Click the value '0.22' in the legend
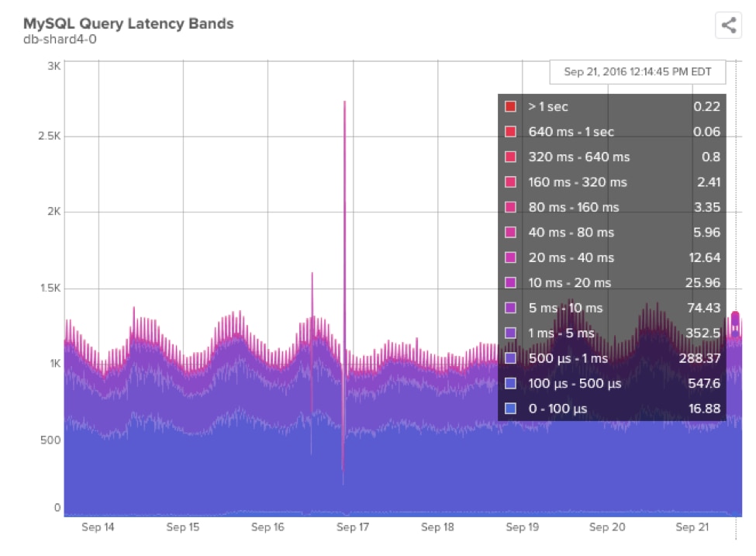756x556 pixels. tap(707, 106)
